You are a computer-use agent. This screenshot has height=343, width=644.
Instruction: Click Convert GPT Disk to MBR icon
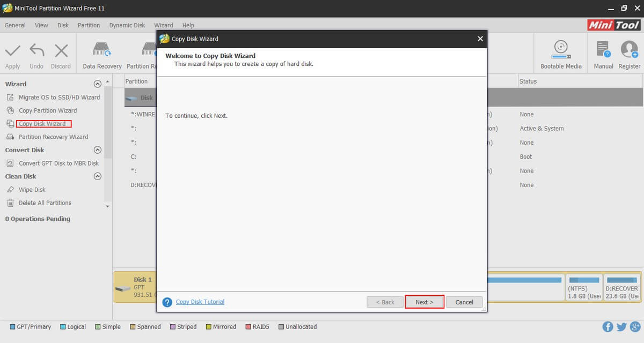[x=10, y=163]
